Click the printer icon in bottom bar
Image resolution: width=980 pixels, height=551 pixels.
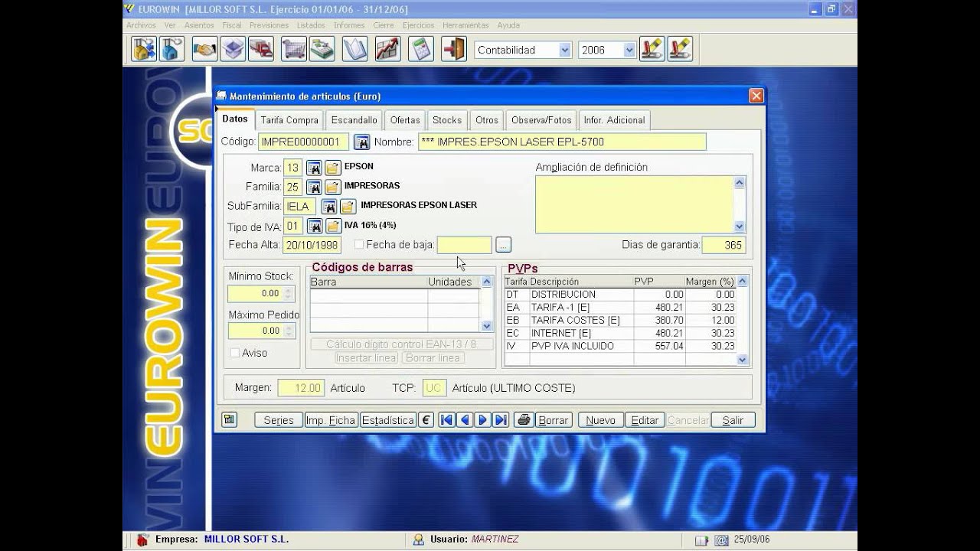coord(524,419)
